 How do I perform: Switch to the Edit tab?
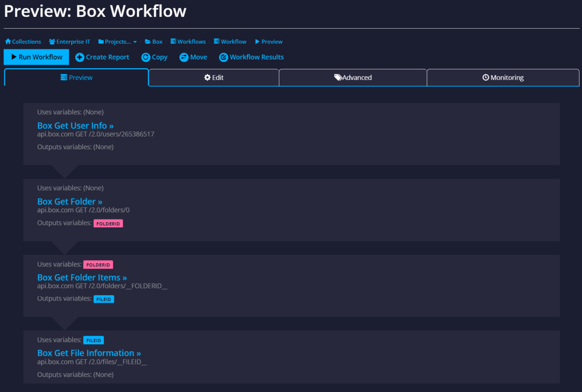214,78
